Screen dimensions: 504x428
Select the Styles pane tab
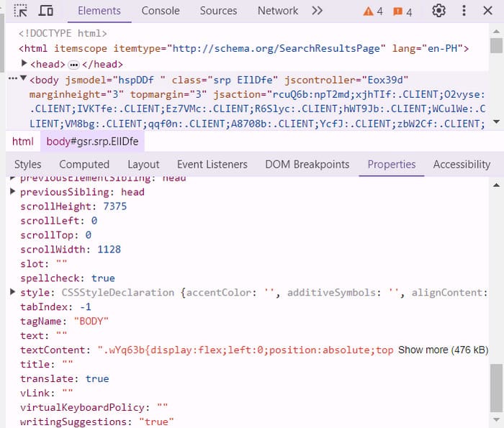[x=27, y=165]
